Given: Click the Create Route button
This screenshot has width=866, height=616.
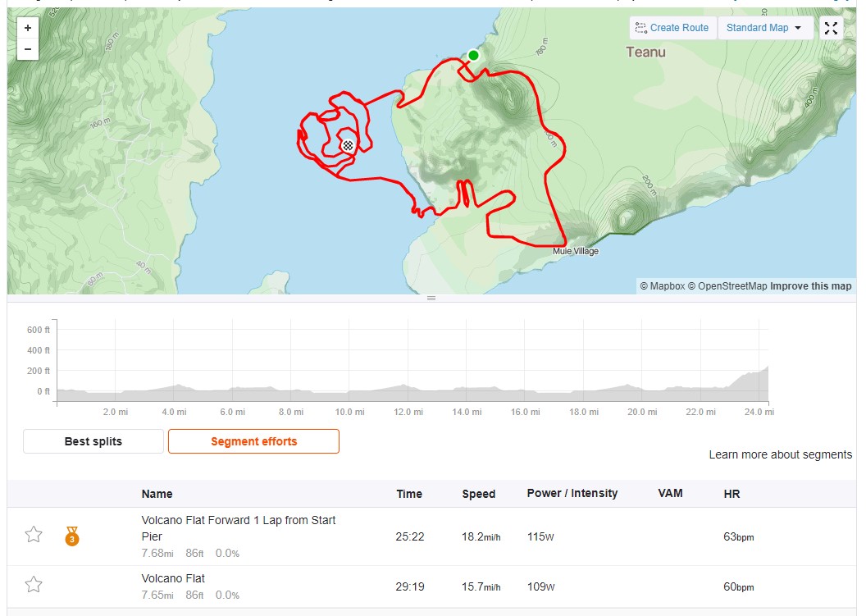Looking at the screenshot, I should pyautogui.click(x=672, y=28).
